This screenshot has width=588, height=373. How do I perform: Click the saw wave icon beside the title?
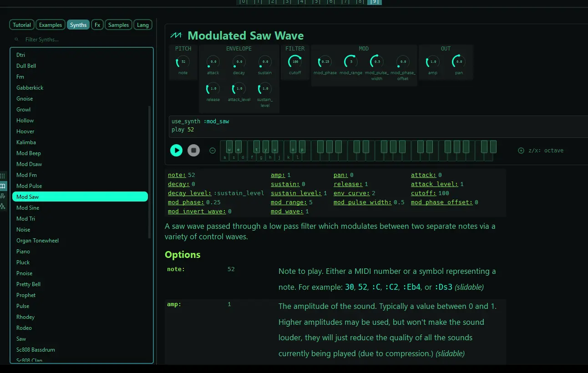(176, 35)
